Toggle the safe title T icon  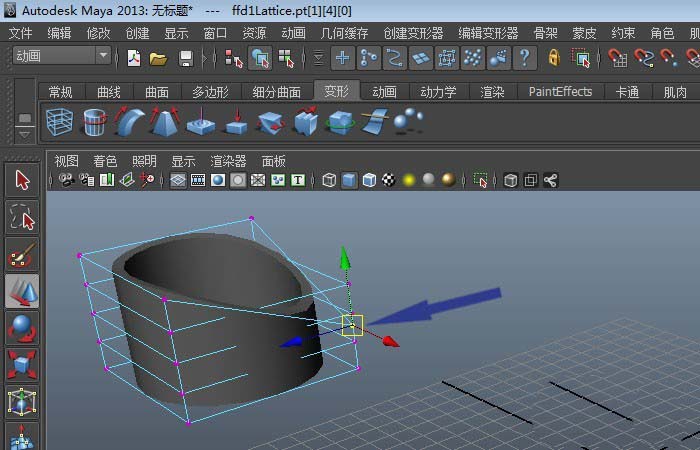298,180
